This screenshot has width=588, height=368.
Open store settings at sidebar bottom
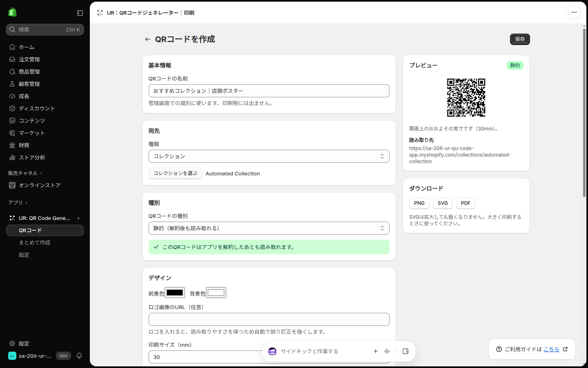(x=45, y=343)
